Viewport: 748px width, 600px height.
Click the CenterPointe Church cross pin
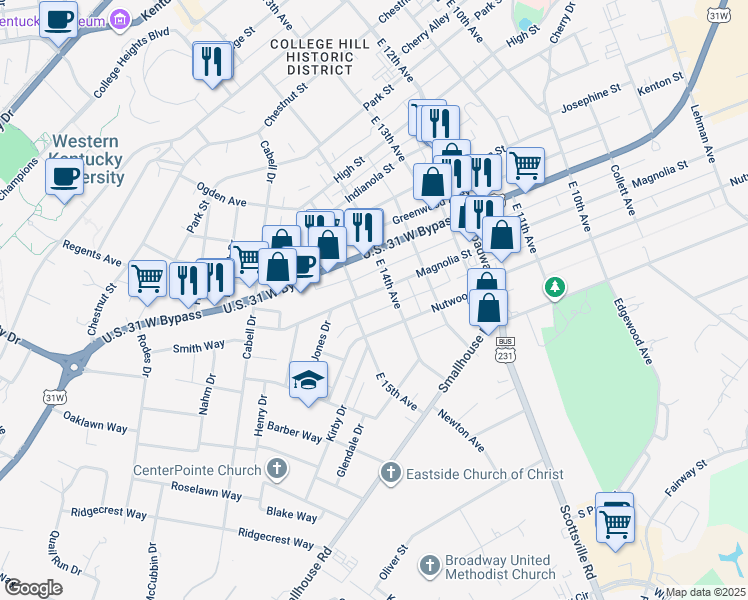click(277, 469)
